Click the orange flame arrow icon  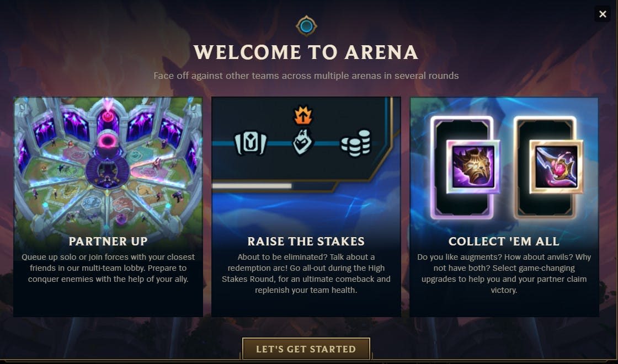pos(303,115)
